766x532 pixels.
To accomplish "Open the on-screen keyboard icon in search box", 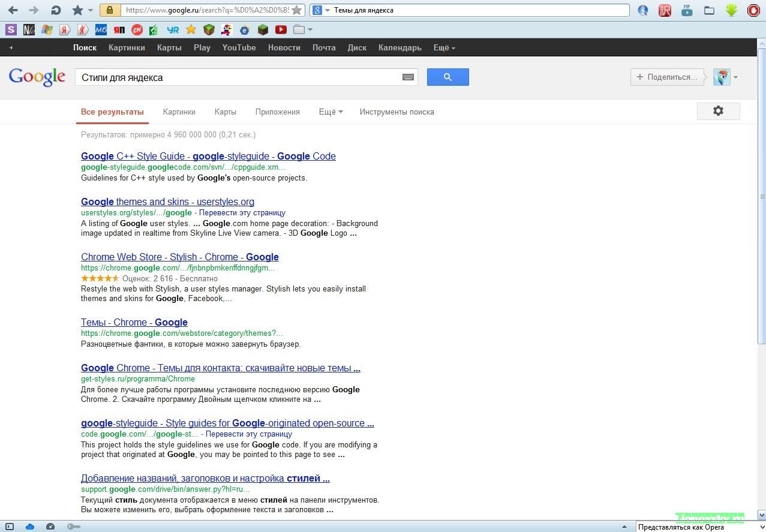I will coord(408,77).
